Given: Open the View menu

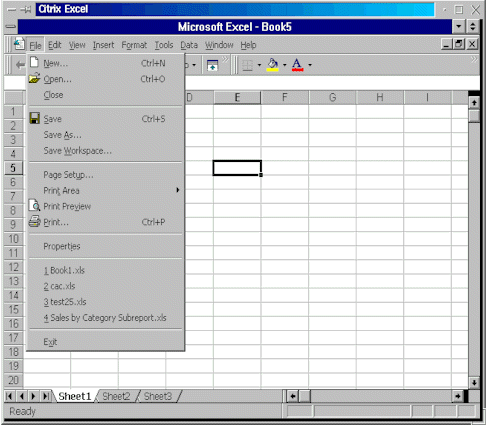Looking at the screenshot, I should point(77,45).
